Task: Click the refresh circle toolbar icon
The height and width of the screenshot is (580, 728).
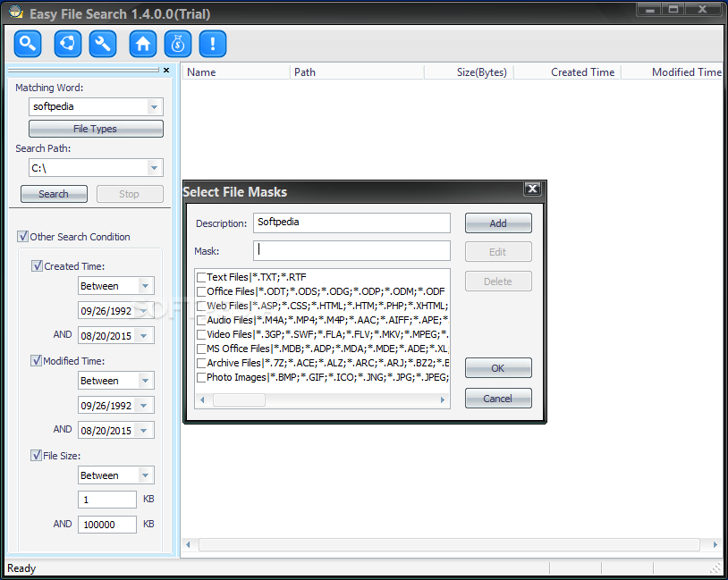Action: [x=67, y=44]
